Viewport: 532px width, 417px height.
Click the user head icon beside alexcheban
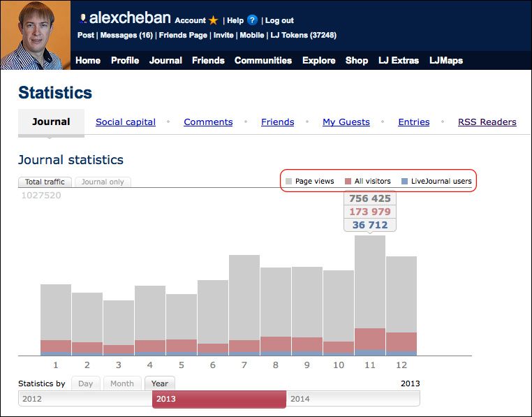83,19
